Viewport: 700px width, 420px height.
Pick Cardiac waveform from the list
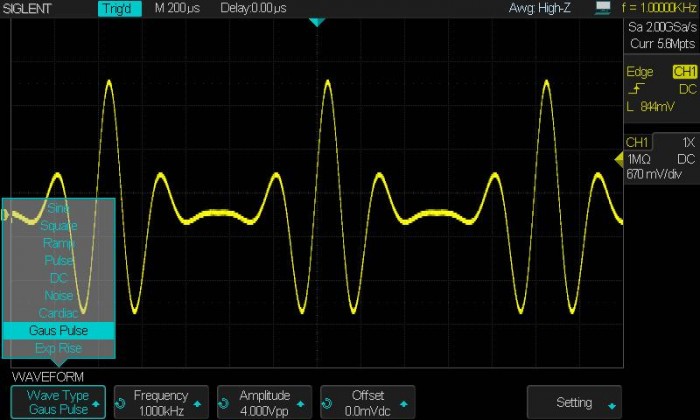pos(58,313)
